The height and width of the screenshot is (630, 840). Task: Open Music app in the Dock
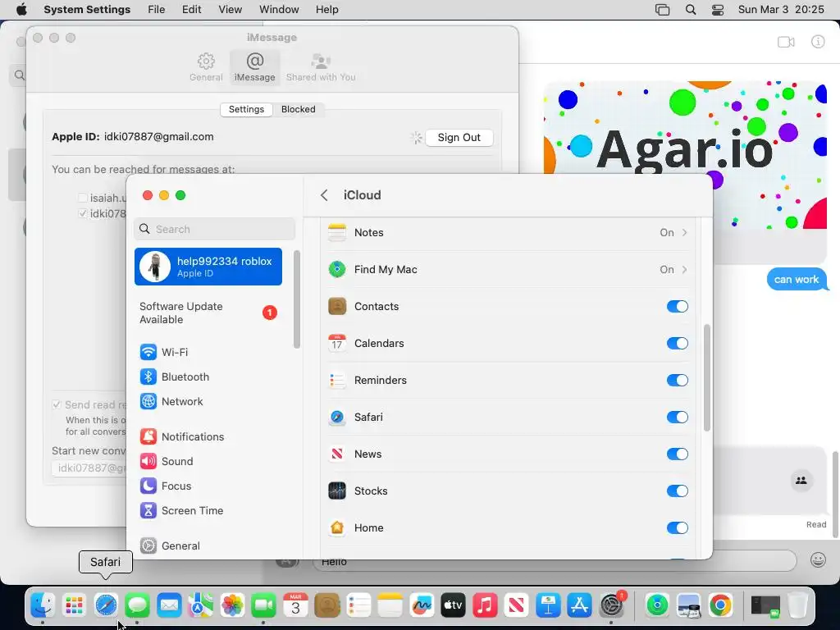coord(485,606)
